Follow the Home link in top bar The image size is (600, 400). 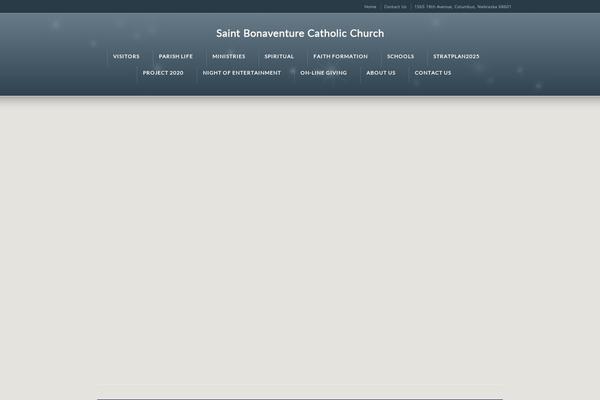[x=370, y=7]
